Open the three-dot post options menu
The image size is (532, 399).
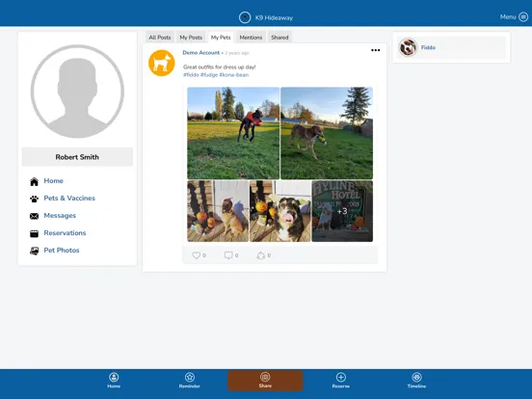(x=375, y=50)
